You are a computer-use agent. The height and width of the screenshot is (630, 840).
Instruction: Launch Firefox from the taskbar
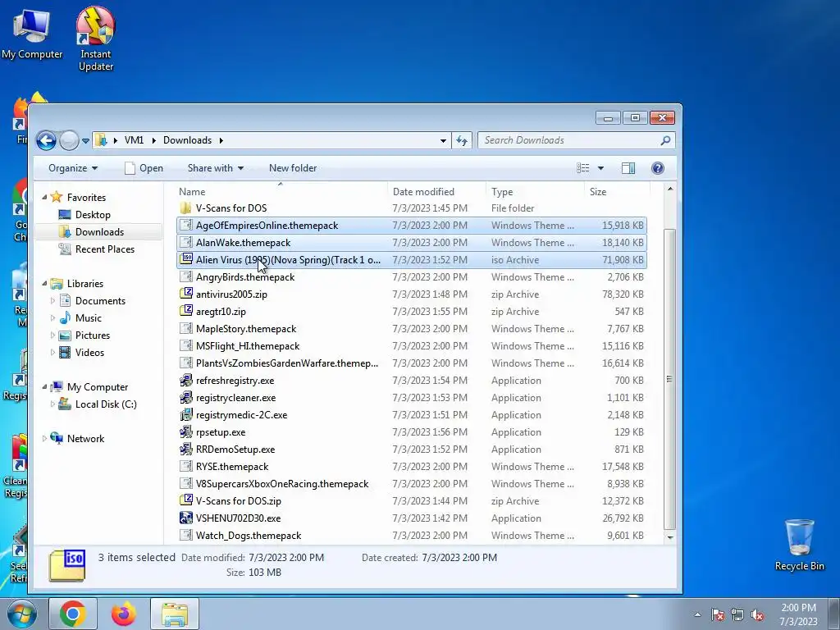[x=124, y=614]
